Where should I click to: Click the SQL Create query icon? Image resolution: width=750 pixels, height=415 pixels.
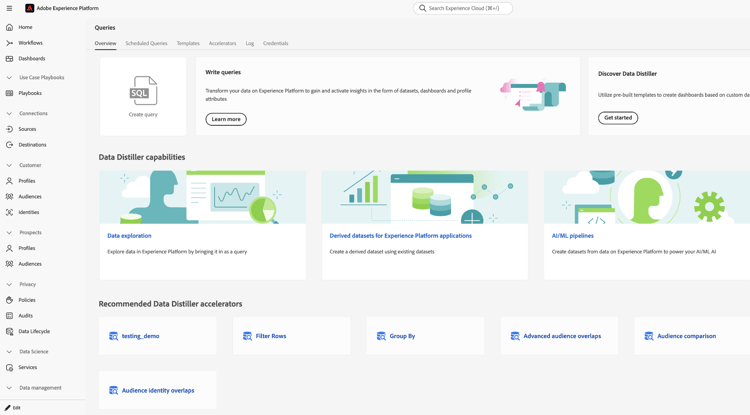[143, 90]
